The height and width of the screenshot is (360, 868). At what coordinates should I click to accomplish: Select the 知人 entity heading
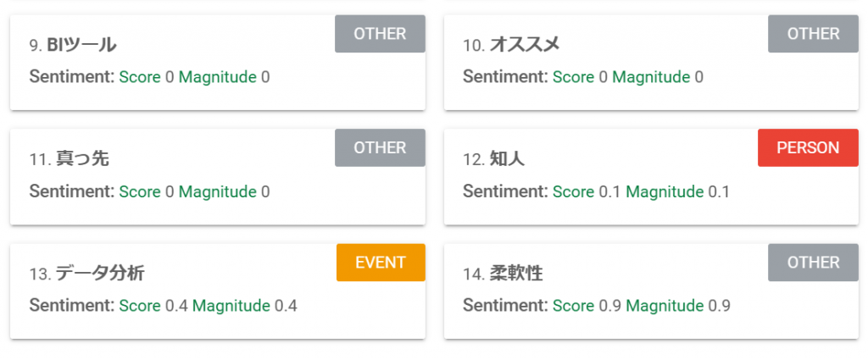(494, 159)
